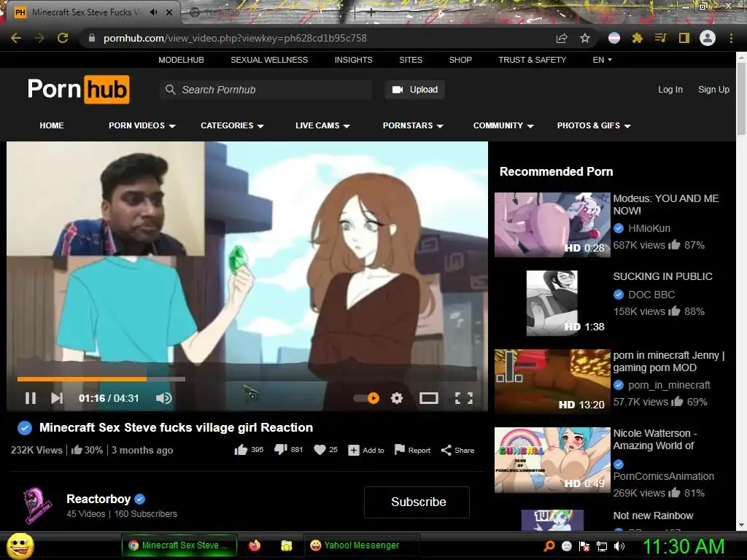Like the video with thumbs-up 395
Screen dimensions: 747x560
[x=241, y=450]
